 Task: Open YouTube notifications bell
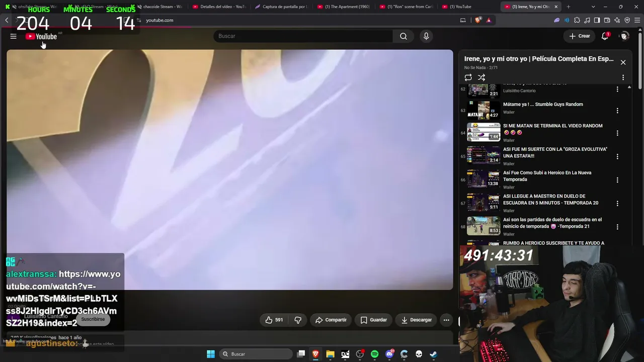605,36
